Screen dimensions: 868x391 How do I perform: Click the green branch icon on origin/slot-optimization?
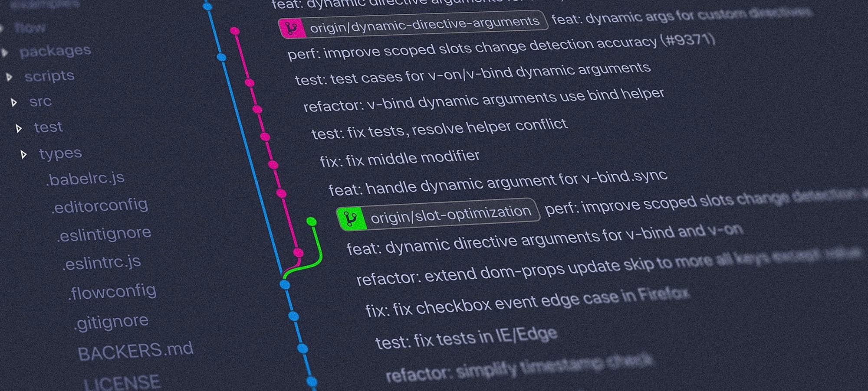(351, 218)
